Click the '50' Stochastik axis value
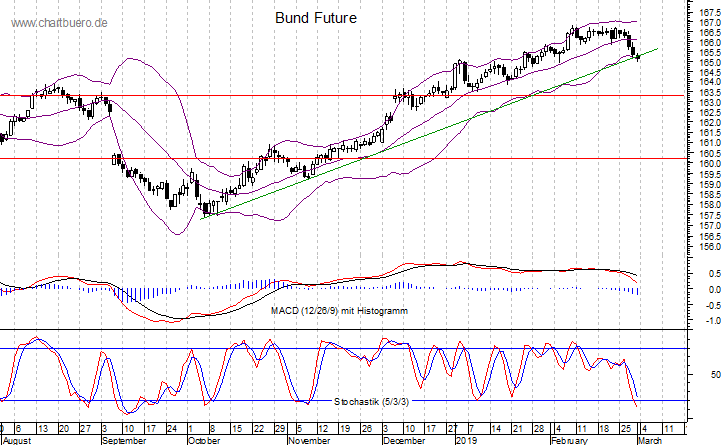 click(716, 374)
